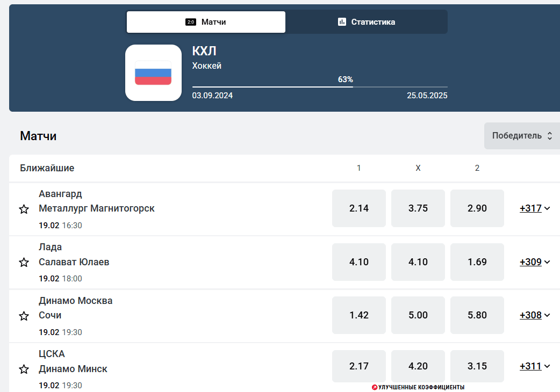This screenshot has width=560, height=392.
Task: Click the bar-chart icon for Статистика
Action: click(x=342, y=22)
